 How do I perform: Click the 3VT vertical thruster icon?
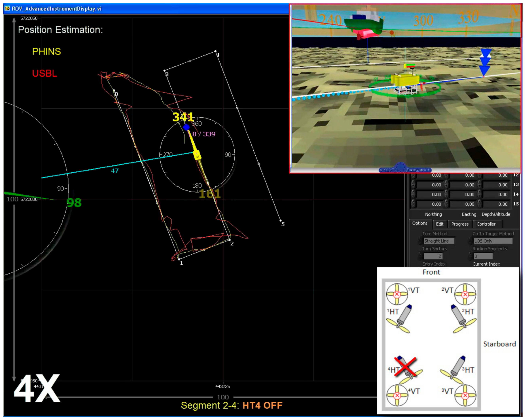coord(465,395)
